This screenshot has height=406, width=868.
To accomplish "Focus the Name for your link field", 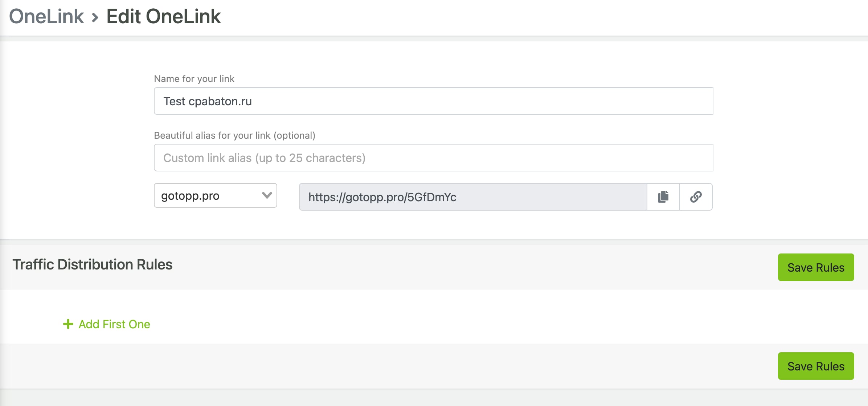I will click(434, 101).
